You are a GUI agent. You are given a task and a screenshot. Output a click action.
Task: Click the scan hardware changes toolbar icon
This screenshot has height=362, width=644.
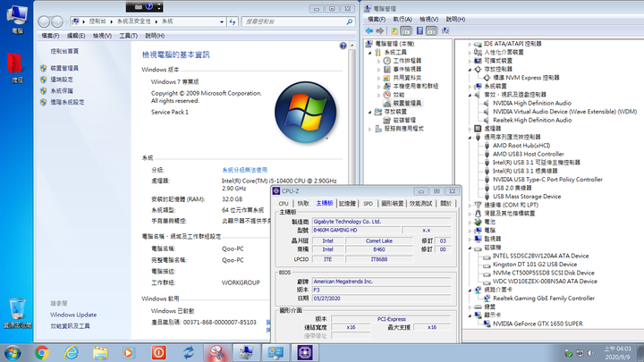point(445,30)
